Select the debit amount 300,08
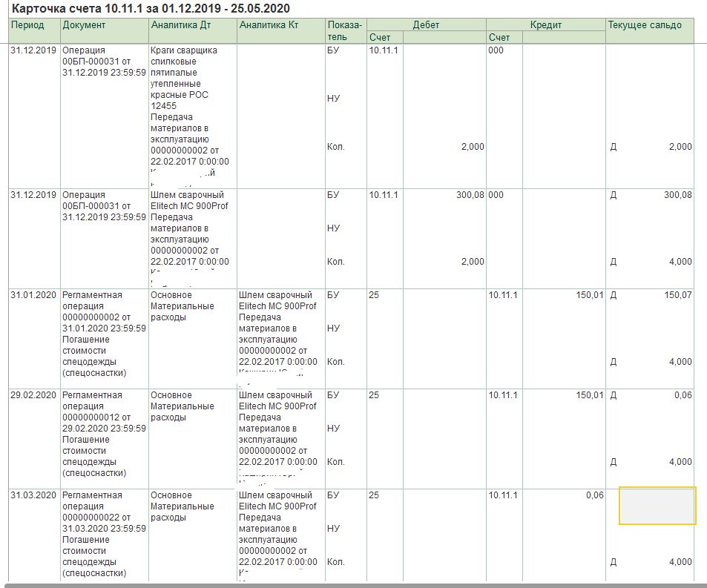Viewport: 707px width, 588px height. pyautogui.click(x=468, y=195)
